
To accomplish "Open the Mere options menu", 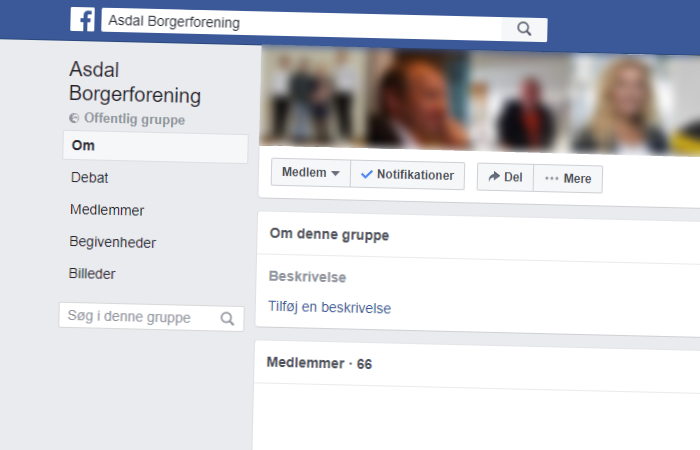I will (x=568, y=179).
